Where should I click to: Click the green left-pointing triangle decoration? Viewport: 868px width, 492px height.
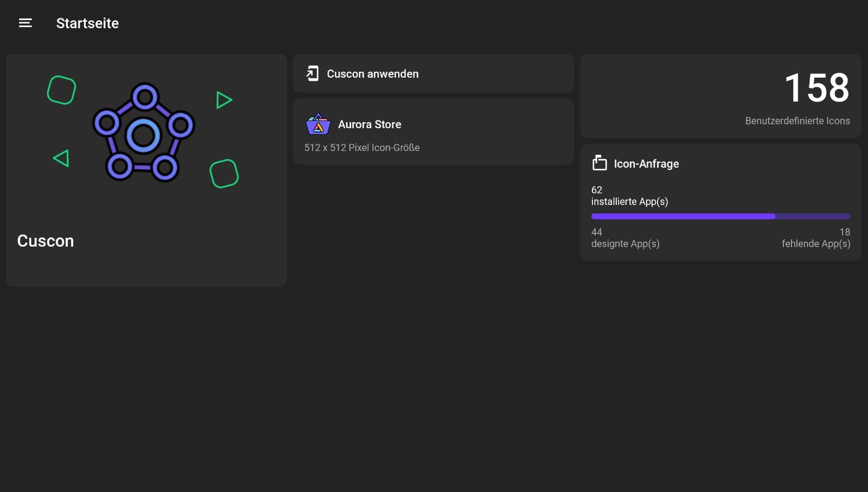click(61, 159)
